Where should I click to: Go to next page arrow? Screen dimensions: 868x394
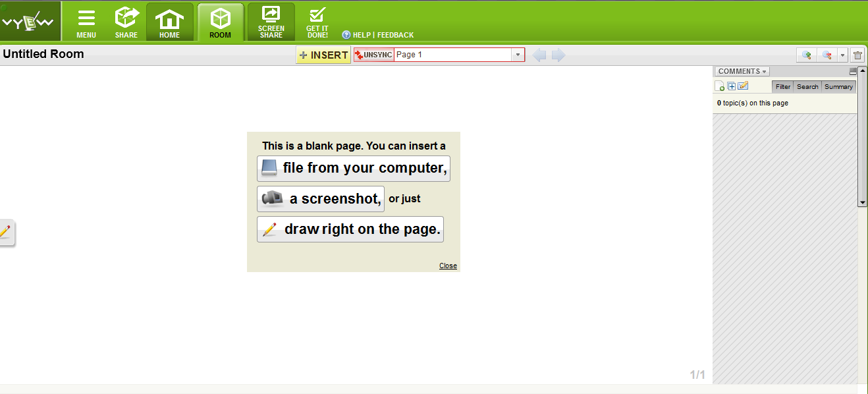(x=558, y=55)
